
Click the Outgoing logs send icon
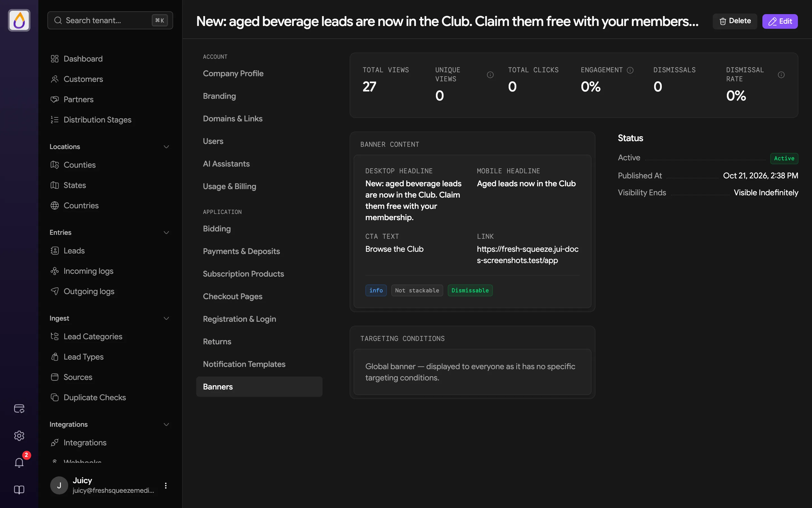[x=55, y=291]
